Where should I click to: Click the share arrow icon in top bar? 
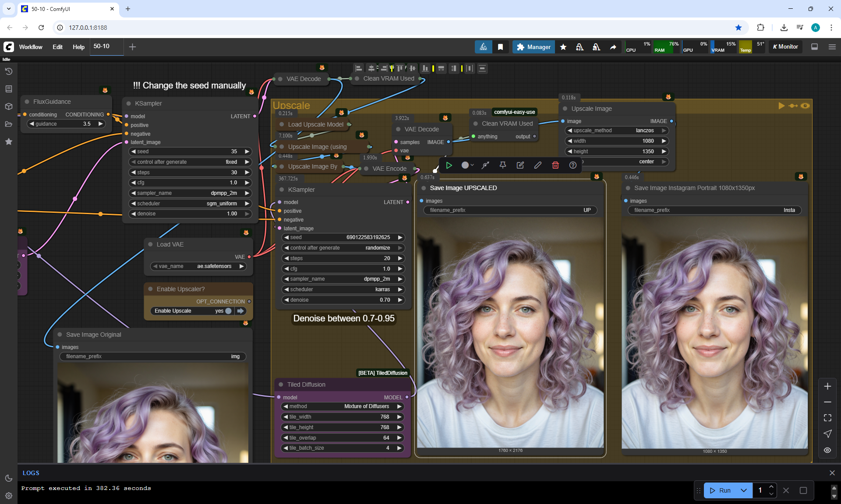pos(613,47)
